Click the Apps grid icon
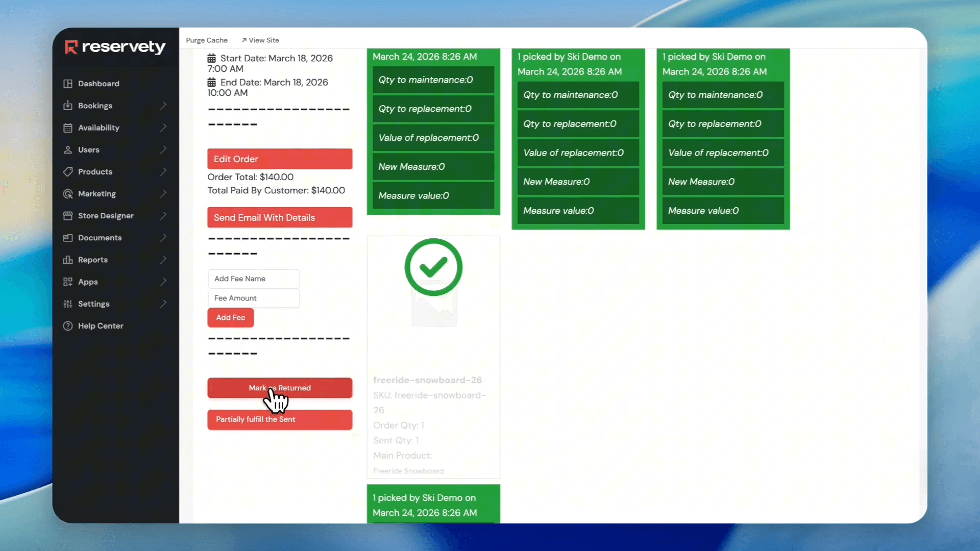980x551 pixels. (68, 282)
